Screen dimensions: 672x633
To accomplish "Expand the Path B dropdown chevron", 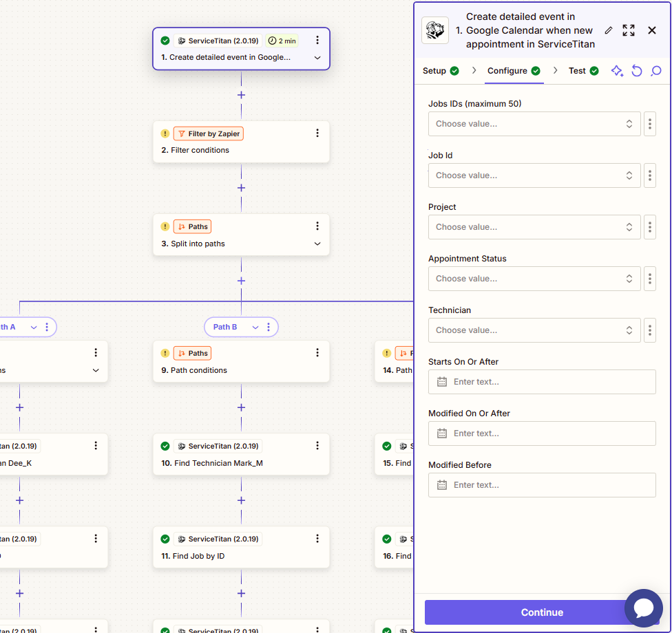I will pyautogui.click(x=255, y=328).
